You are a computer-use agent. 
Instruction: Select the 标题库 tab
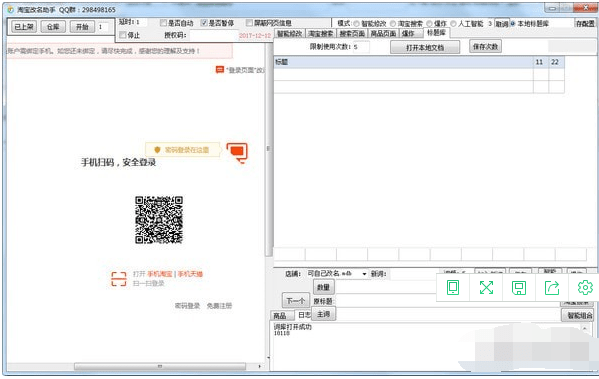436,33
